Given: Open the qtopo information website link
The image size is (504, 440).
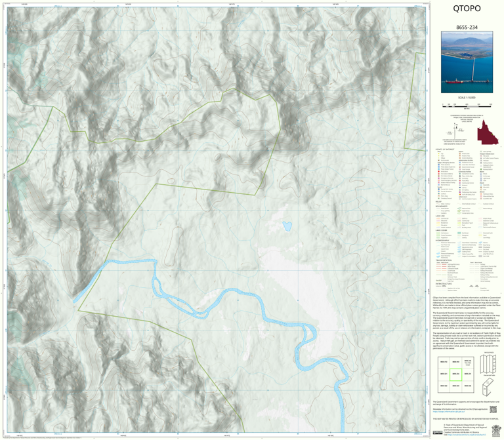Looking at the screenshot, I should pyautogui.click(x=448, y=411).
